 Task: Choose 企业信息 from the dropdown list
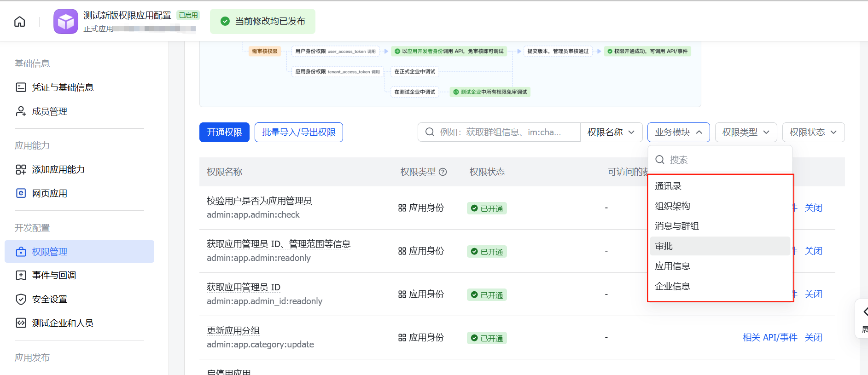click(x=672, y=286)
